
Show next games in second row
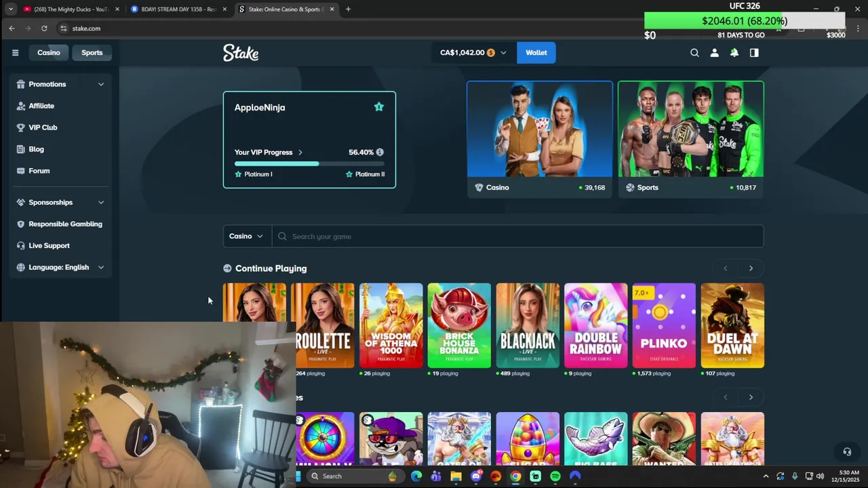pyautogui.click(x=751, y=397)
